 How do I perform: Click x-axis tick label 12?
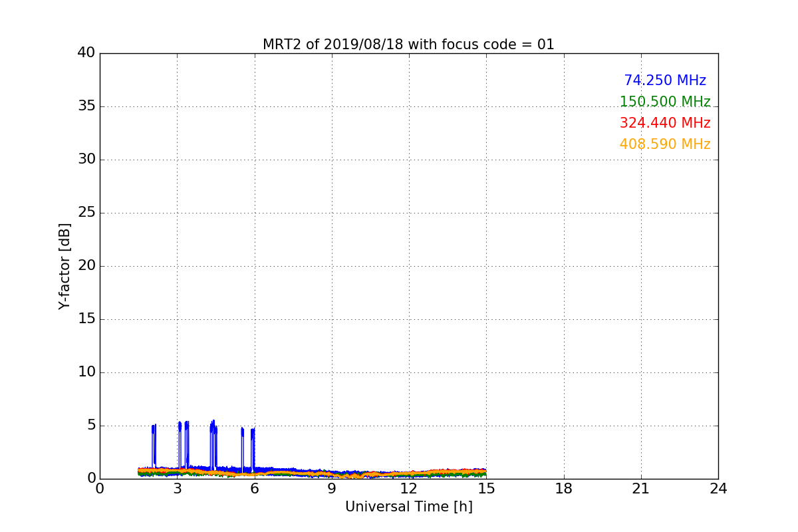[x=409, y=489]
